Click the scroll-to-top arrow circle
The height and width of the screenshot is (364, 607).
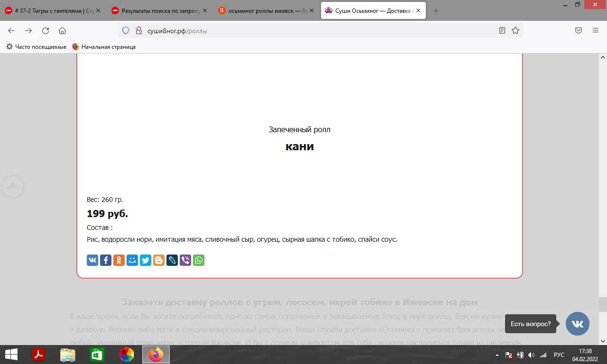pos(13,187)
